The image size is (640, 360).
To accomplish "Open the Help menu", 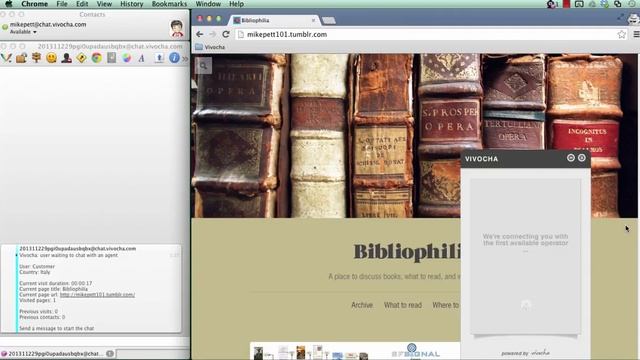I will coord(236,4).
